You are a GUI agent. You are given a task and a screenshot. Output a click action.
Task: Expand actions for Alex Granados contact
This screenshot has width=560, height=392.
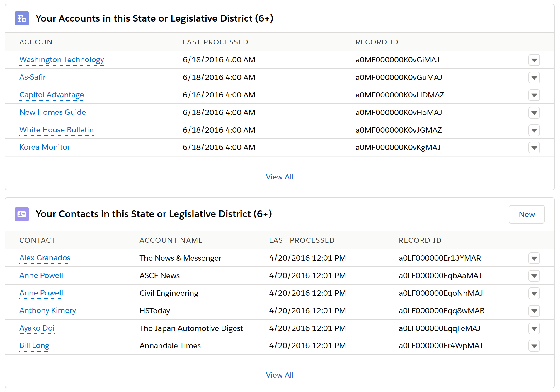pyautogui.click(x=534, y=258)
